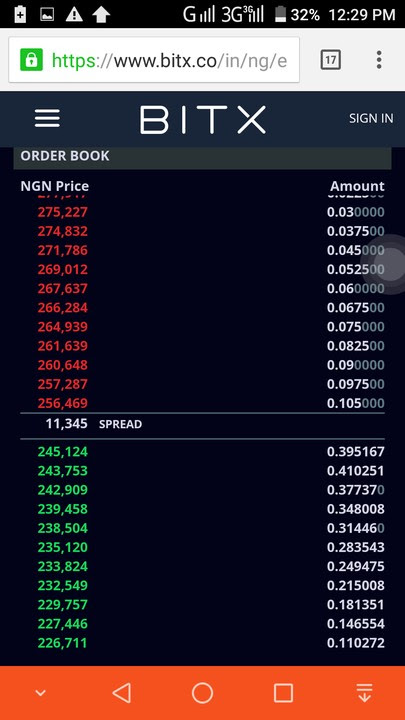Screen dimensions: 405x720
Task: Select the ask price 271,786
Action: 62,250
